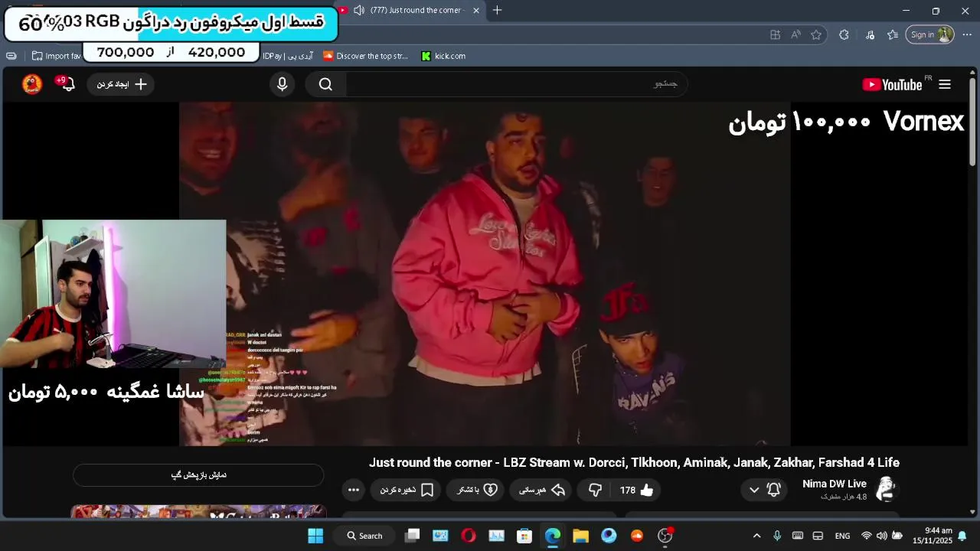Open the split screen icon
Viewport: 980px width, 551px height.
[776, 34]
